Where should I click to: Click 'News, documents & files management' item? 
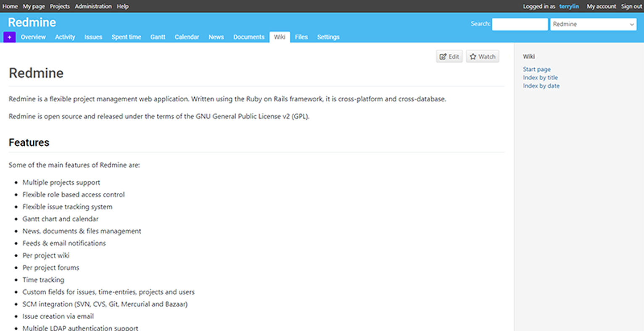click(82, 231)
